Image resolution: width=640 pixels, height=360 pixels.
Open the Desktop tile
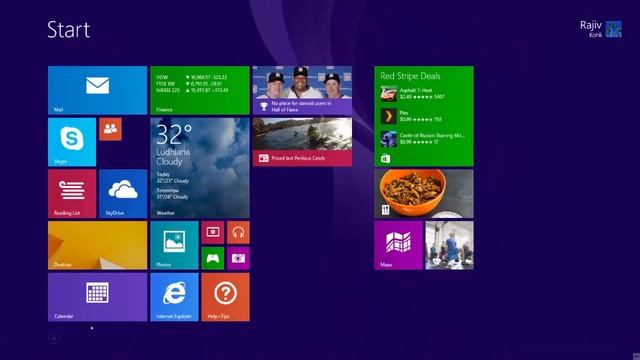click(98, 245)
